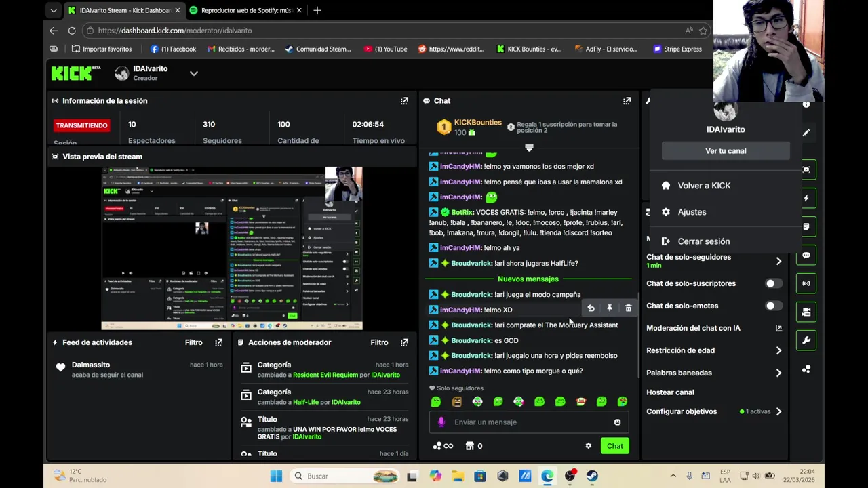The image size is (868, 488).
Task: Toggle the camera host sidebar icon
Action: pyautogui.click(x=806, y=312)
